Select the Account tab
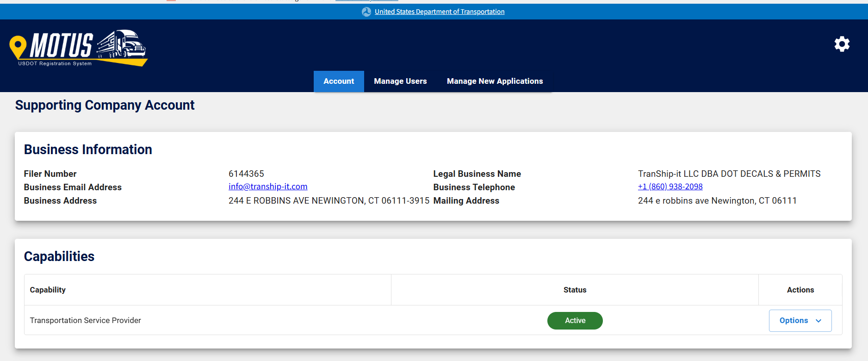The height and width of the screenshot is (361, 868). click(x=339, y=81)
